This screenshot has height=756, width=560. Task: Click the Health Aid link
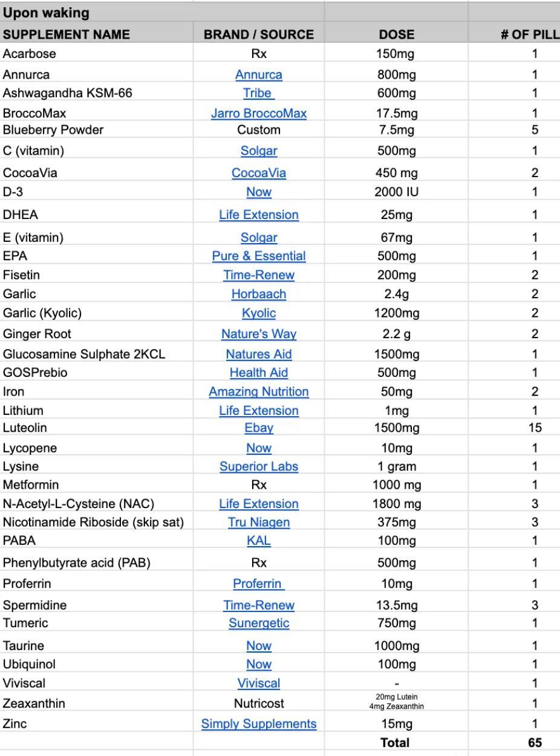point(258,373)
